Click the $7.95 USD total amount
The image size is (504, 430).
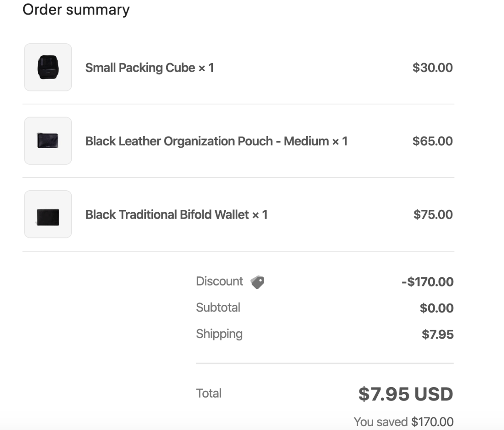405,394
